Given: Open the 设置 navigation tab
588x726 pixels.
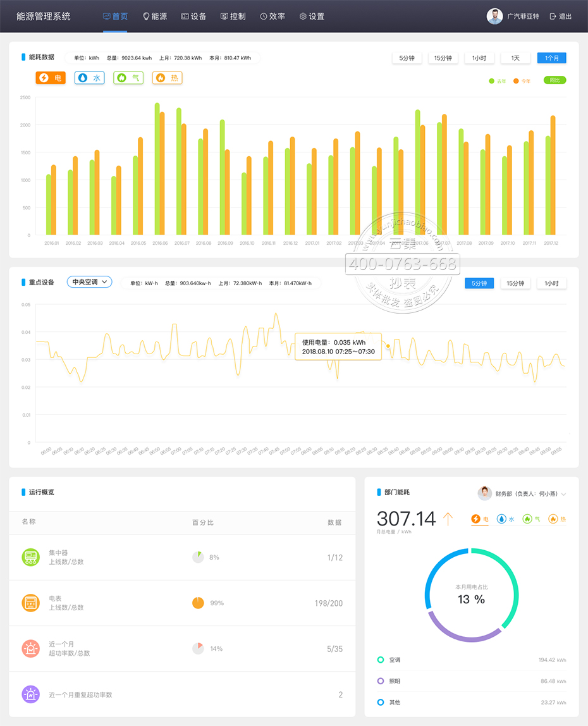Looking at the screenshot, I should 312,16.
